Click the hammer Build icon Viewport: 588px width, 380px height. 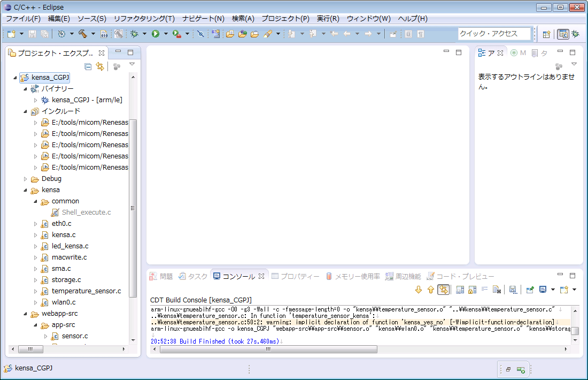[83, 34]
